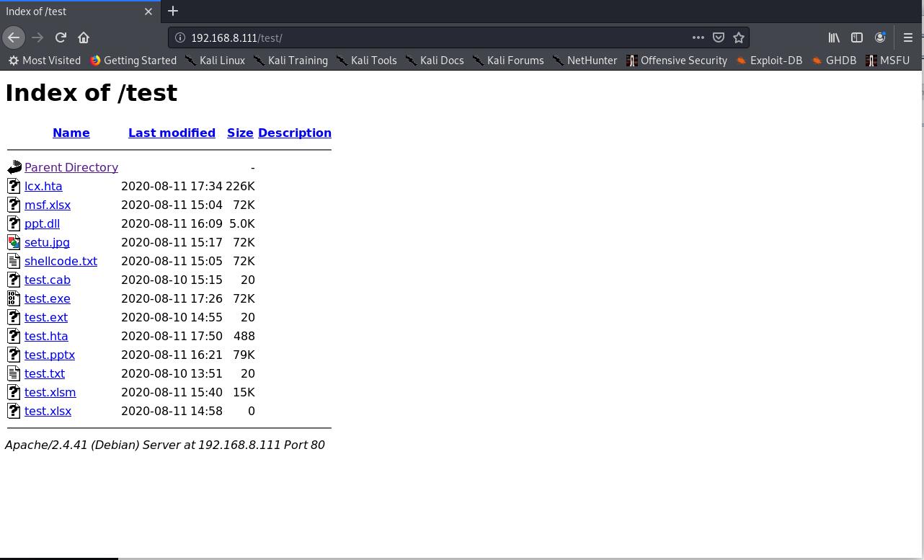Image resolution: width=924 pixels, height=560 pixels.
Task: Click the Save to Pocket icon
Action: pos(719,37)
